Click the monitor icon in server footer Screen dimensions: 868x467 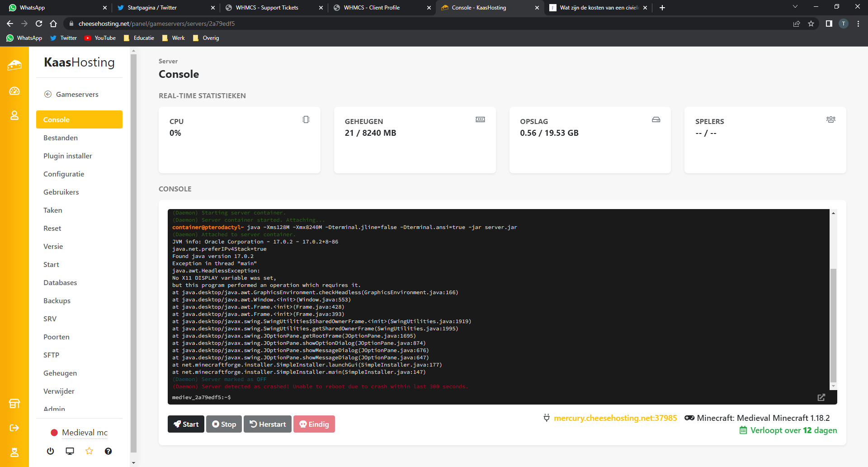tap(70, 451)
